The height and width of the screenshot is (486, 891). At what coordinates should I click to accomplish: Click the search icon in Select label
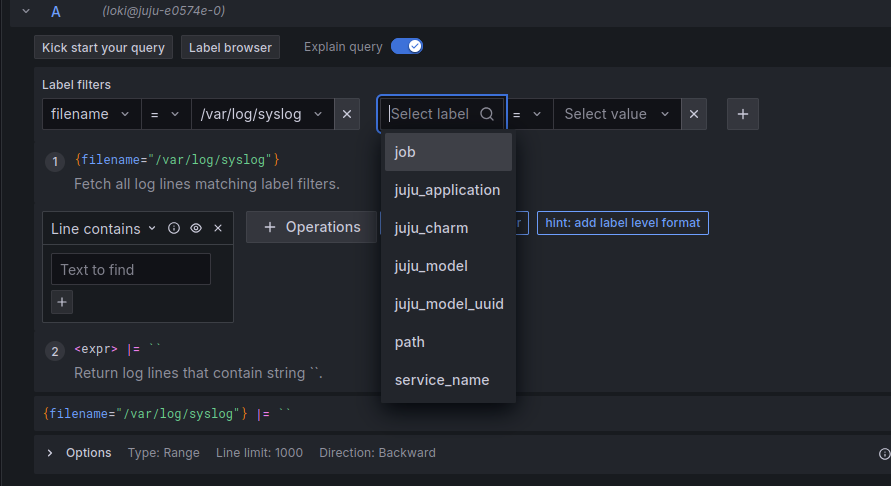(x=487, y=114)
